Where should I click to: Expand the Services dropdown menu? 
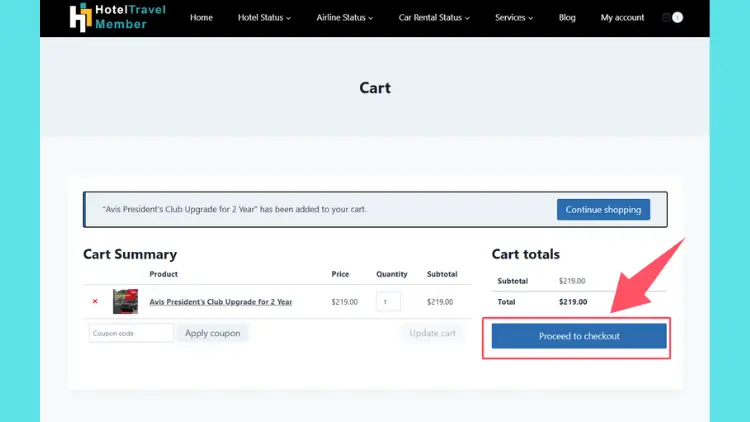click(x=514, y=18)
